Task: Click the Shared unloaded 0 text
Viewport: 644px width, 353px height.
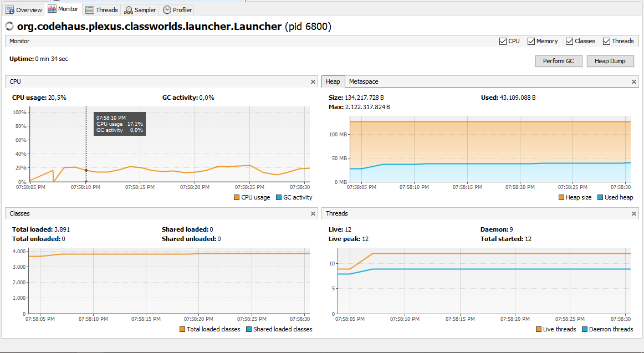Action: pos(191,239)
